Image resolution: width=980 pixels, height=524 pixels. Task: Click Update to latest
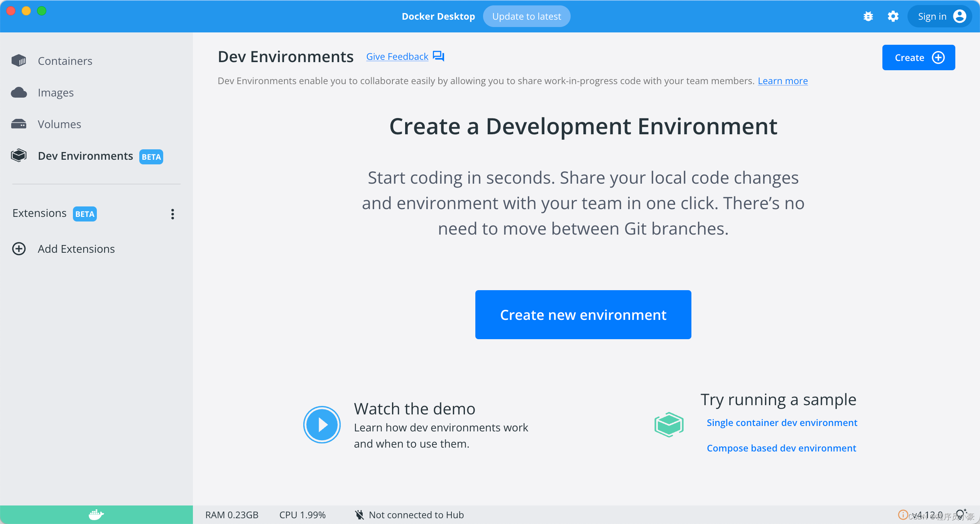tap(526, 16)
